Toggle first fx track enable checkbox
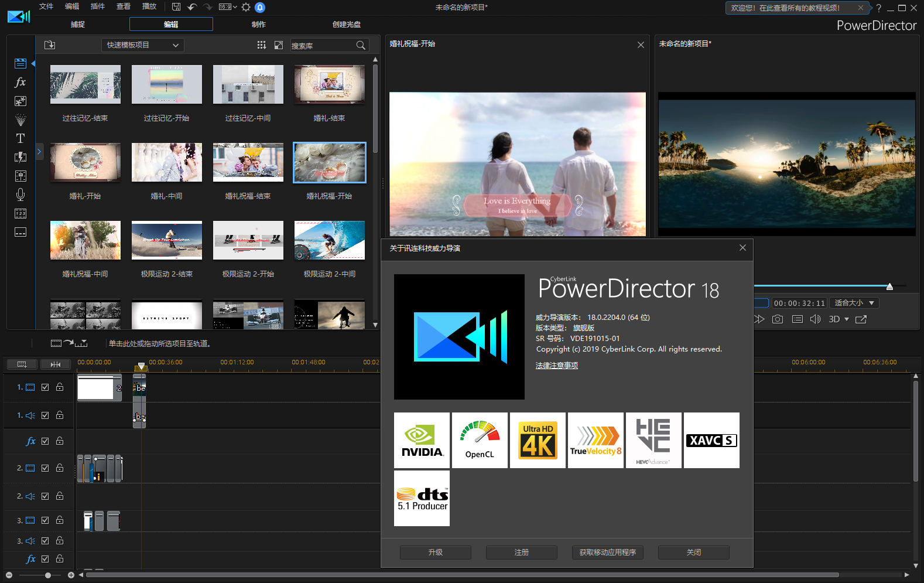924x583 pixels. 45,441
